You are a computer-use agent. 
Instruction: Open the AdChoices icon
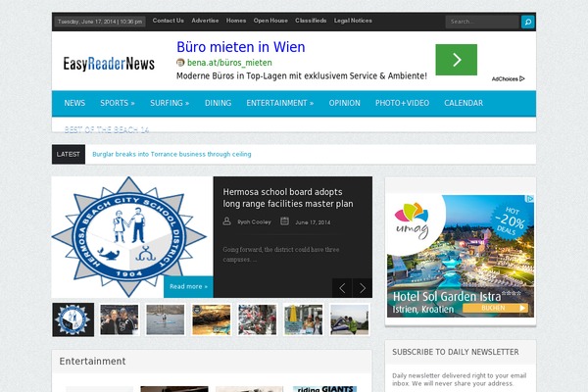coord(521,78)
